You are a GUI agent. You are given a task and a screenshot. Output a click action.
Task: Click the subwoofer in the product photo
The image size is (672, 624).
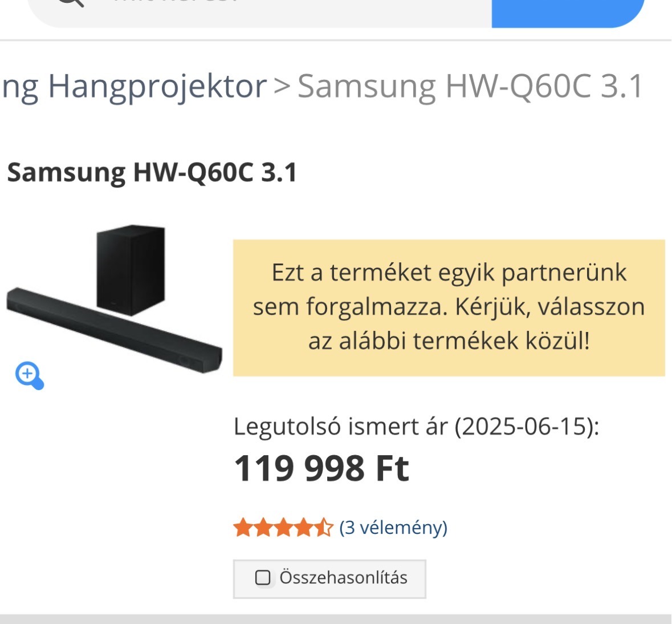pyautogui.click(x=131, y=269)
